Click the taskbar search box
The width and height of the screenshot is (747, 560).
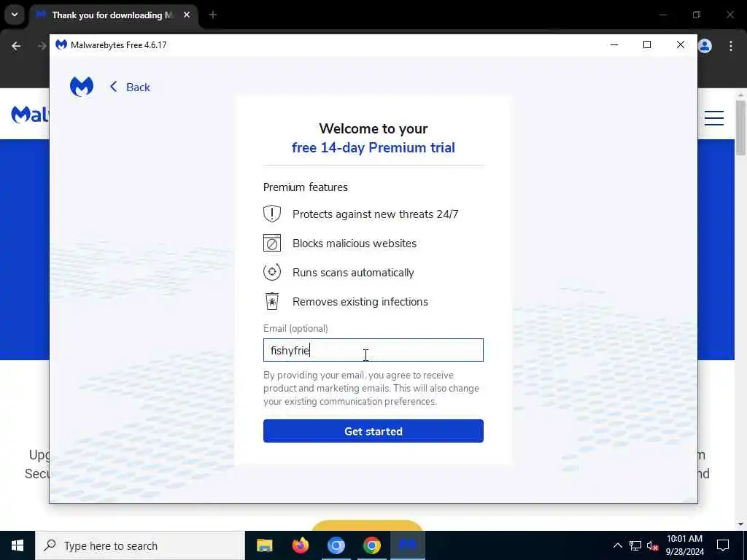point(139,545)
